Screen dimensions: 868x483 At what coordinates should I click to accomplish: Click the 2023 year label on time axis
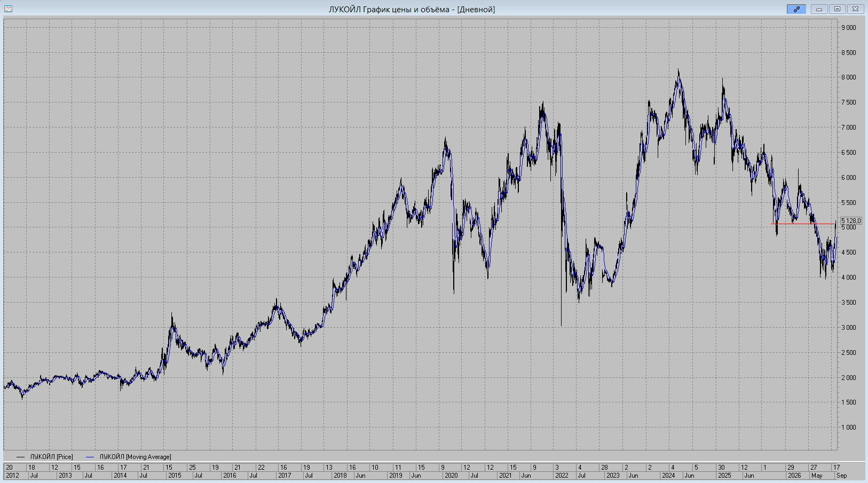pos(613,476)
